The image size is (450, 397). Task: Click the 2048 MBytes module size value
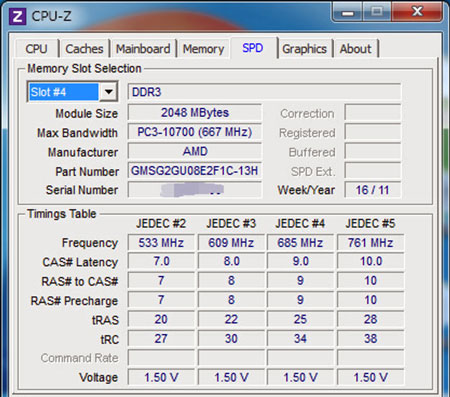(195, 112)
